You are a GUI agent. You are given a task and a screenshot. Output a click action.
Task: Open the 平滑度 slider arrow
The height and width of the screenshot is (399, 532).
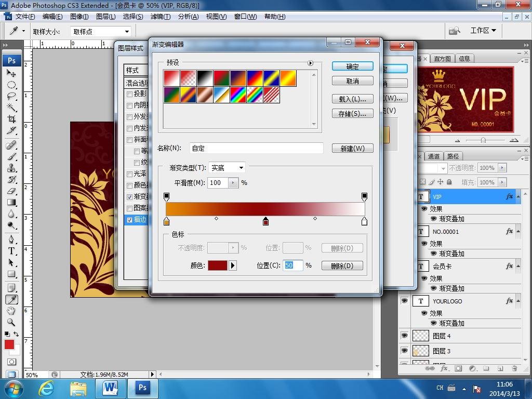[x=233, y=183]
